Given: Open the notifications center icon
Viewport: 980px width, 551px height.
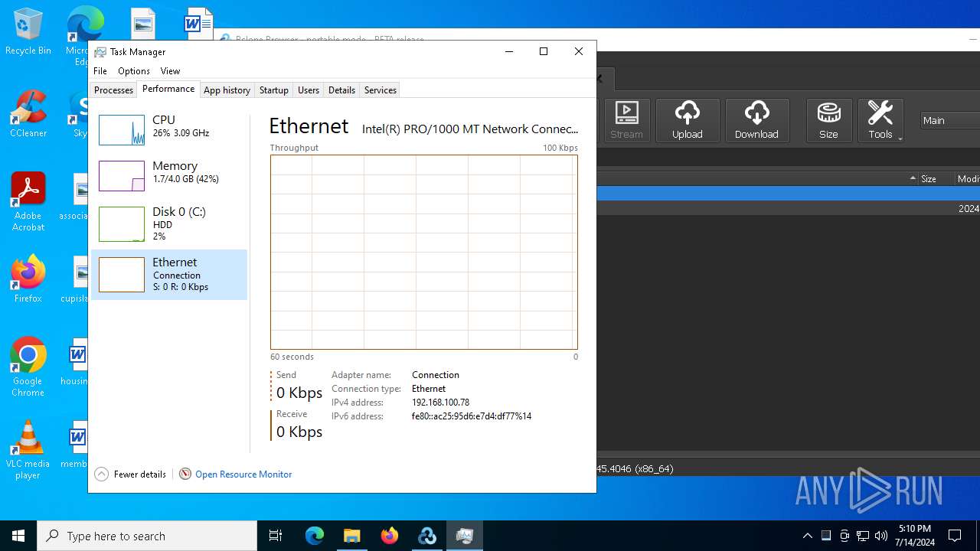Looking at the screenshot, I should click(955, 536).
